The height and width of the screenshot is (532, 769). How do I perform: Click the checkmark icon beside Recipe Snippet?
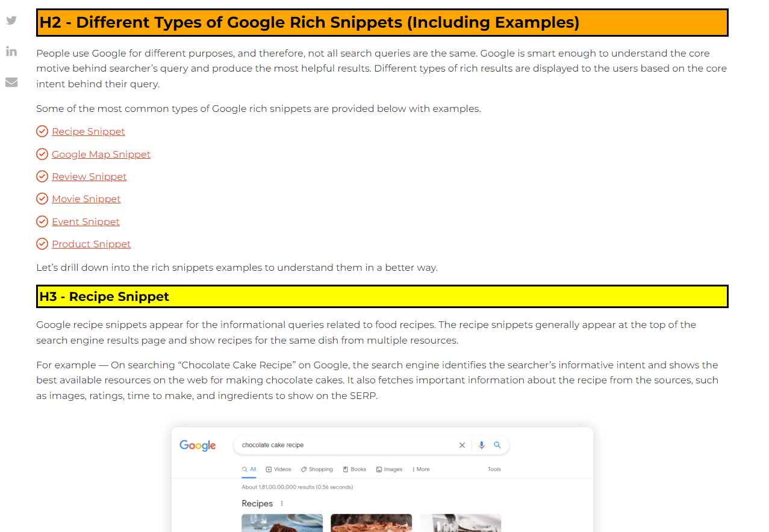pyautogui.click(x=42, y=131)
